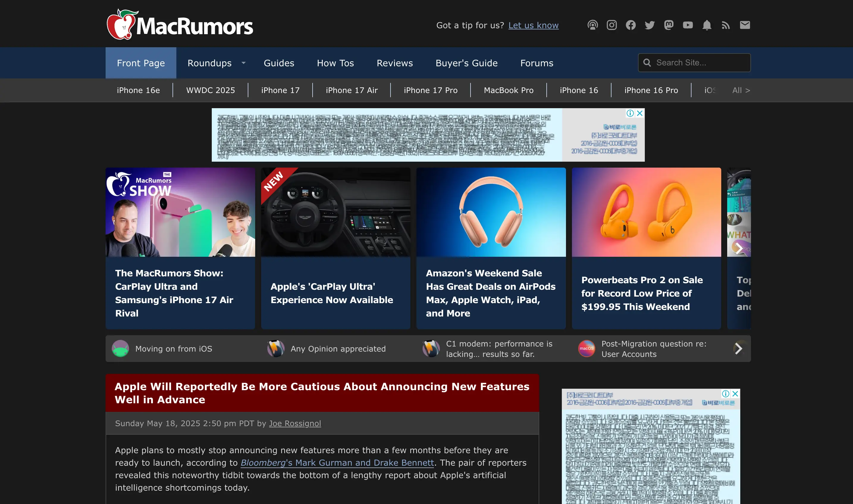Open the Forums navigation tab
The height and width of the screenshot is (504, 853).
coord(537,63)
